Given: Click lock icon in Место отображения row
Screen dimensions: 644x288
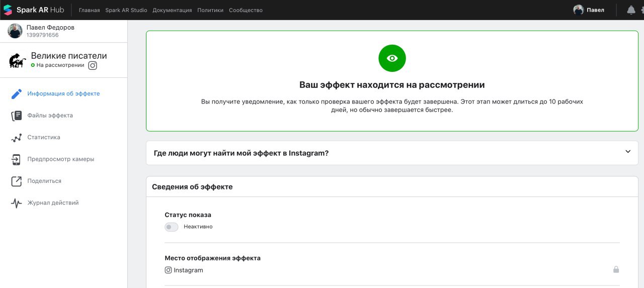Looking at the screenshot, I should 616,269.
